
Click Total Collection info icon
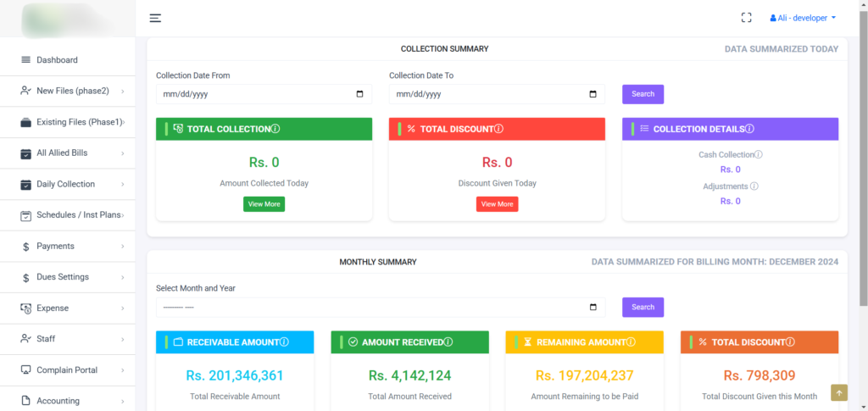coord(275,129)
